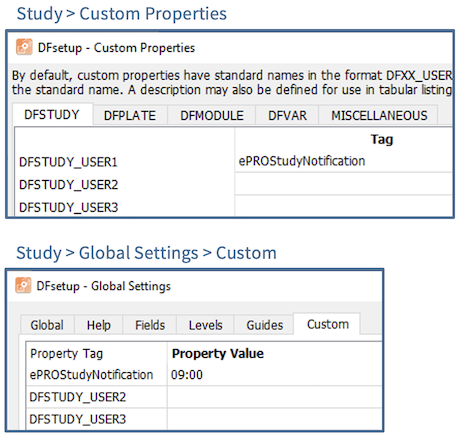Open the Help tab in Global Settings
Screen dimensions: 460x437
(99, 325)
